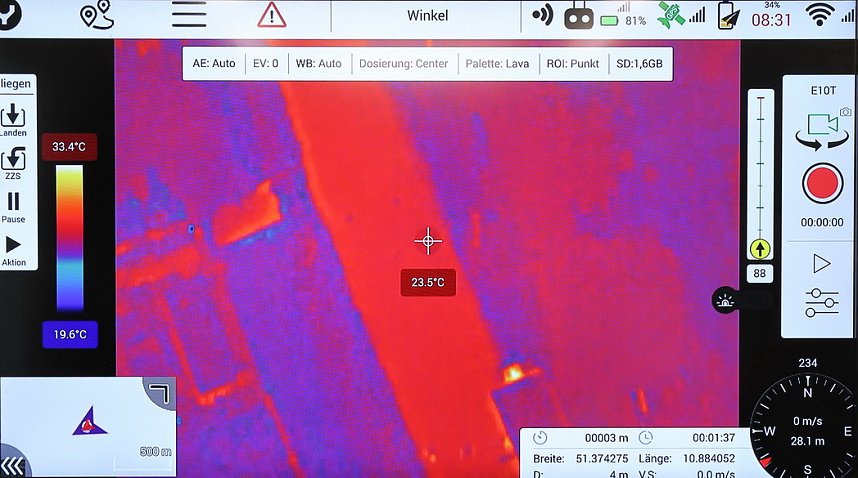Viewport: 858px width, 478px height.
Task: Tap the mini map 500 m scale
Action: [155, 451]
